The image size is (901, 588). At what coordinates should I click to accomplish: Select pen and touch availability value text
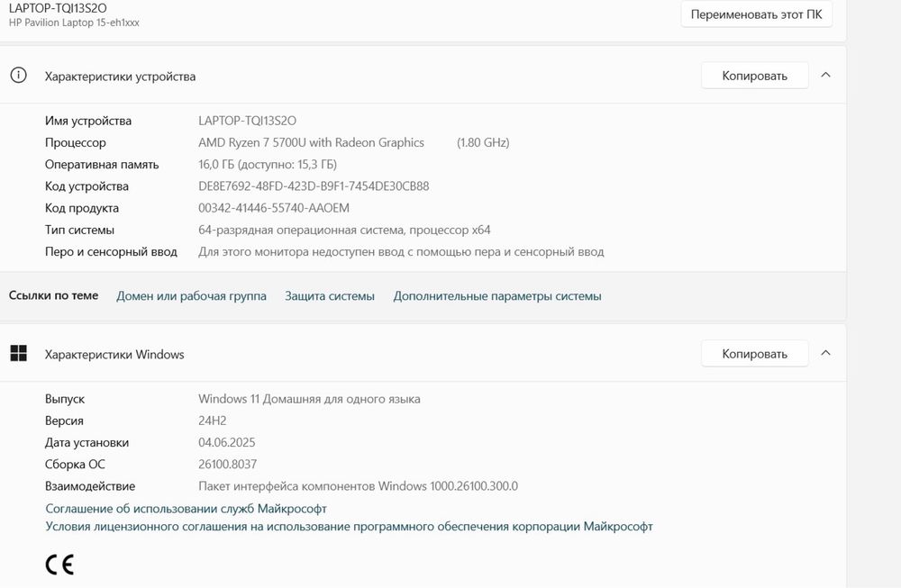[401, 251]
